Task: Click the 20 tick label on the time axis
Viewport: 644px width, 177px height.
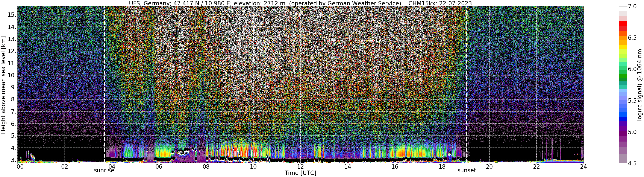Action: (x=489, y=166)
